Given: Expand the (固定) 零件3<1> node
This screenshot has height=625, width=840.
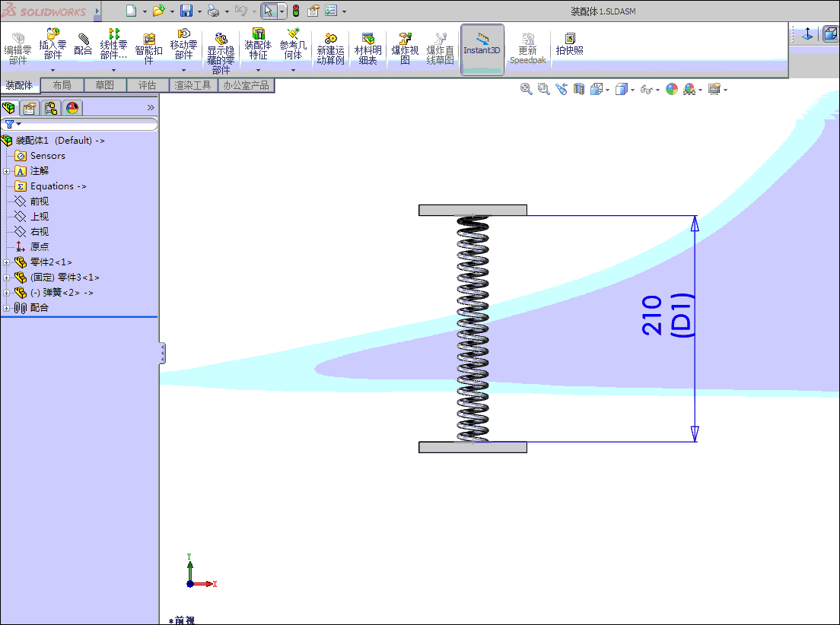Looking at the screenshot, I should click(x=6, y=278).
